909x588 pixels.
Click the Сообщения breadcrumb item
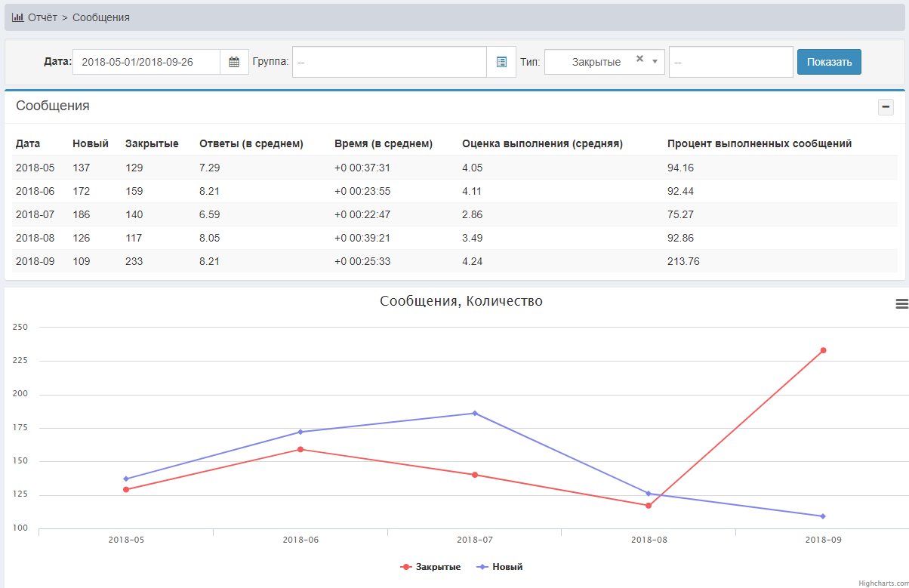coord(101,17)
